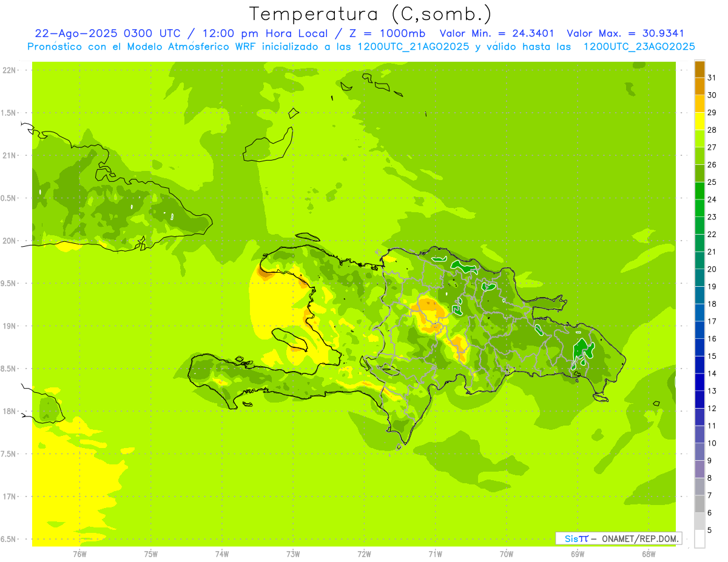Pick the blue legend swatch between 15 and 16
The width and height of the screenshot is (728, 562).
point(699,347)
